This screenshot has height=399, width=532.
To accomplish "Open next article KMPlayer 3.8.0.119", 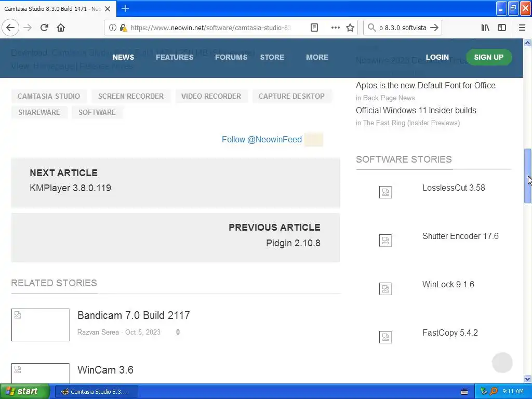I will coord(70,188).
